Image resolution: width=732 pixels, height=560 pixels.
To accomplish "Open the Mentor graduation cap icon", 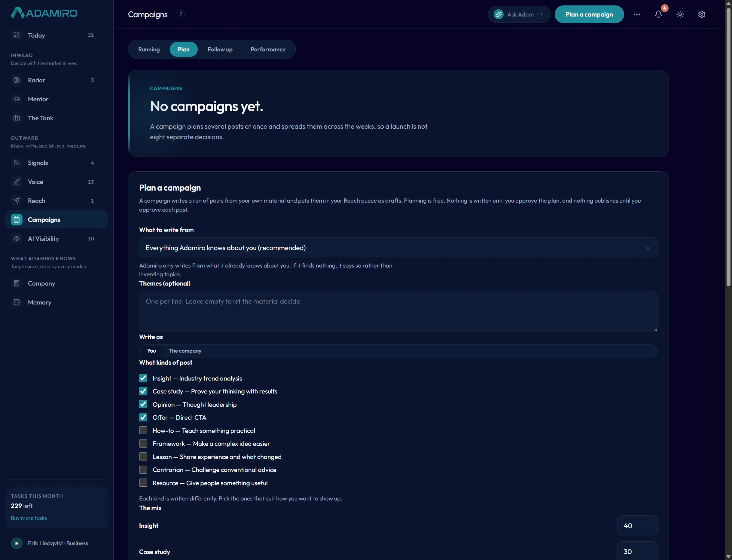I will 17,99.
